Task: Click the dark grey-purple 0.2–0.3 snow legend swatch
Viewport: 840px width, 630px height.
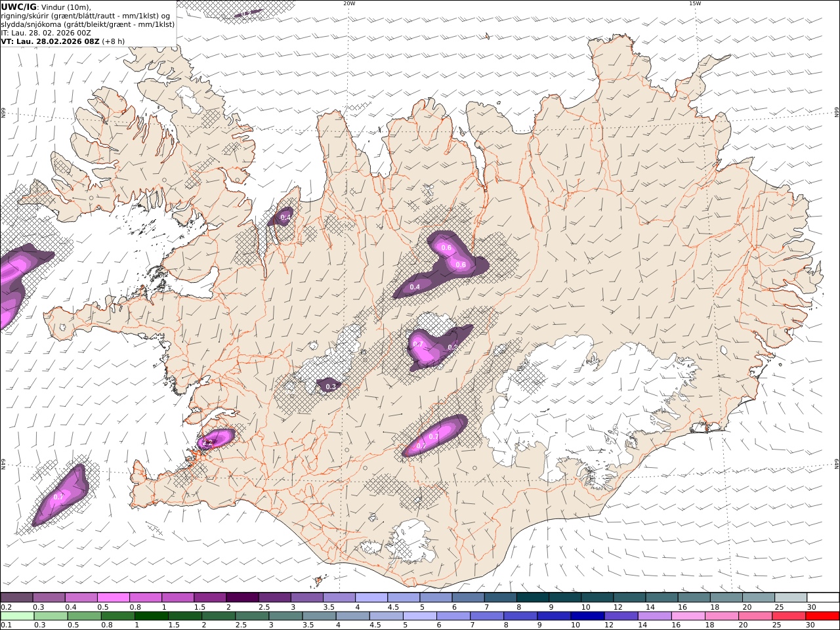Action: click(x=17, y=598)
